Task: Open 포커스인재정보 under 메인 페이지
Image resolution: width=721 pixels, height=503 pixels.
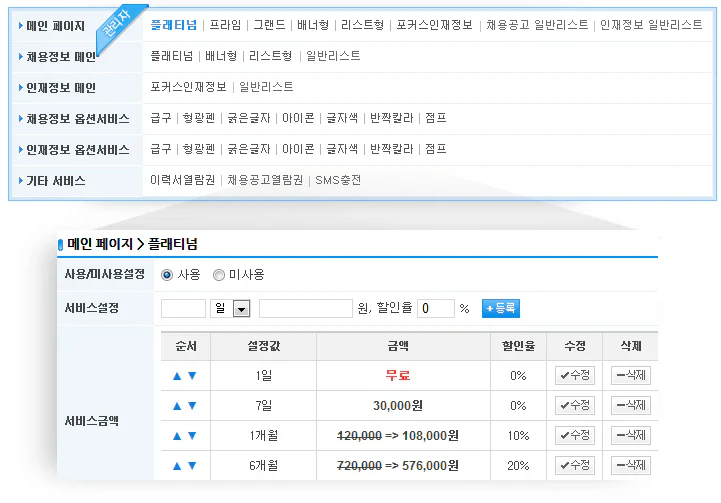Action: click(435, 25)
